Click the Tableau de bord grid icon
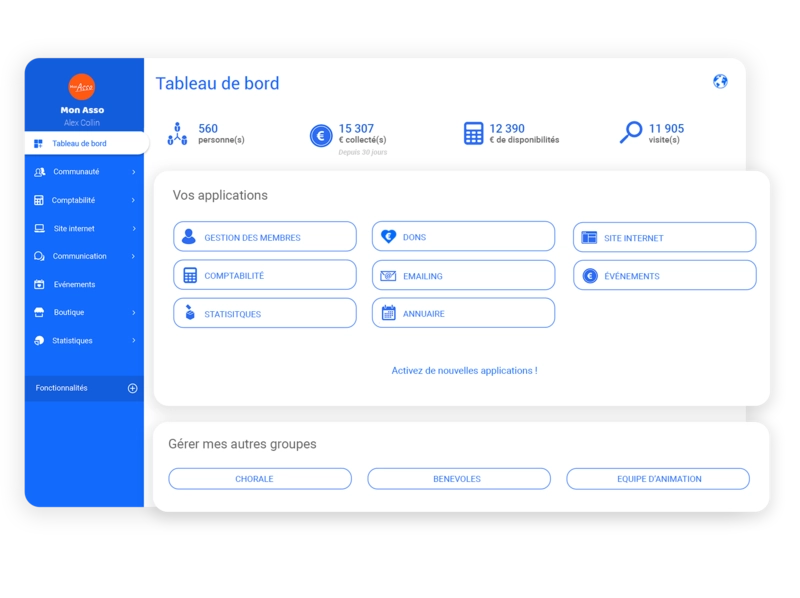The image size is (800, 598). click(x=38, y=144)
